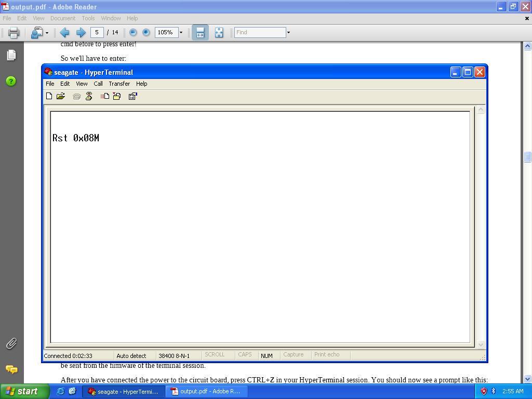Viewport: 532px width, 399px height.
Task: Click CAPS indicator in status bar
Action: (245, 354)
